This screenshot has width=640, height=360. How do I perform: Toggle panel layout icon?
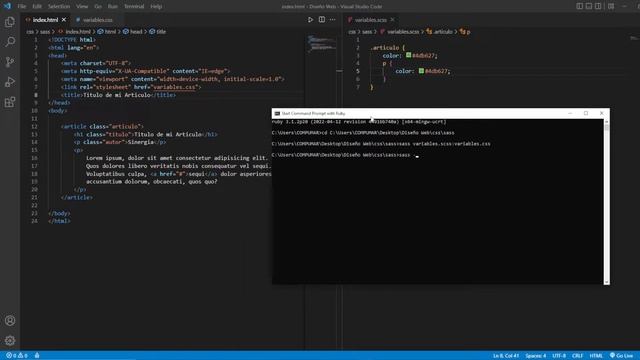coord(589,6)
